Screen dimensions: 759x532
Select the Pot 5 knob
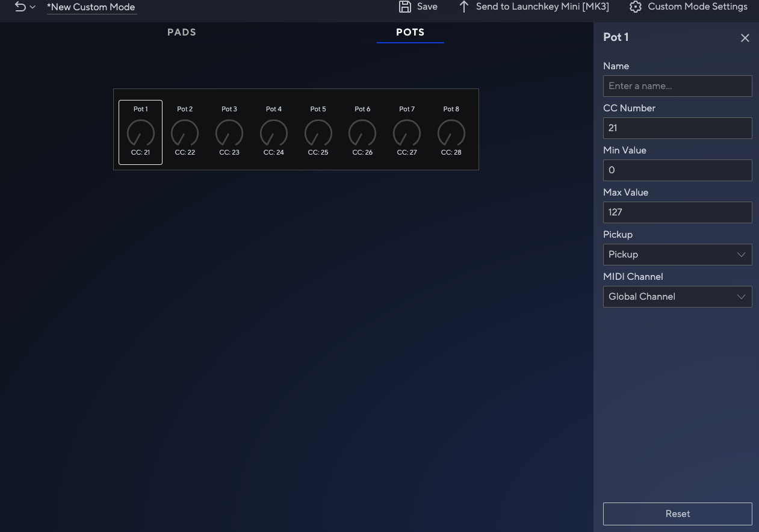(318, 132)
